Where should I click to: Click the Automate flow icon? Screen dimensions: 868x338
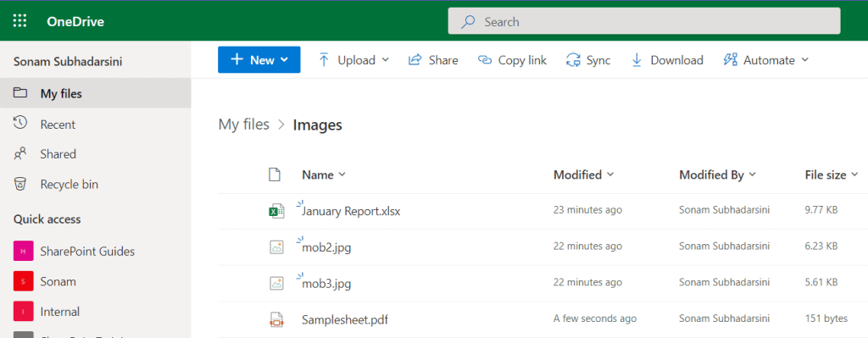(x=730, y=60)
